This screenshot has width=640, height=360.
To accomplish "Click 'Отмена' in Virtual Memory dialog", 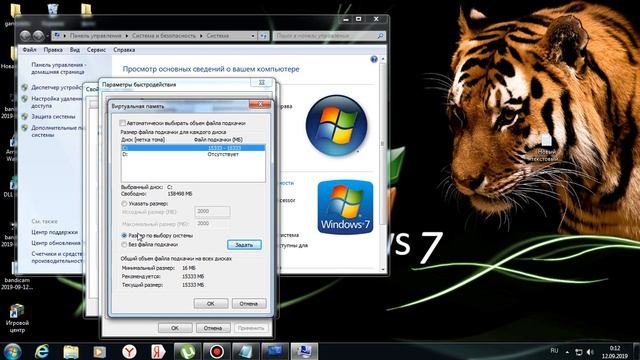I will click(x=249, y=303).
